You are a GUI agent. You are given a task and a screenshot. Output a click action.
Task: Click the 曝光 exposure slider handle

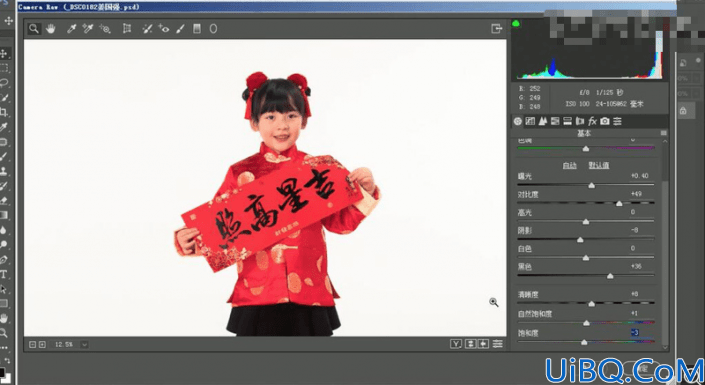coord(592,185)
